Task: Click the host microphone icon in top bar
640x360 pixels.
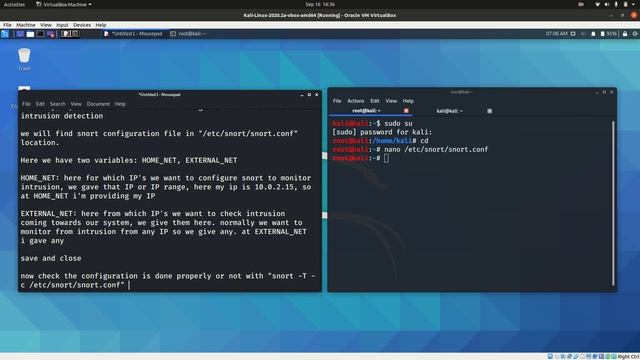Action: [616, 4]
